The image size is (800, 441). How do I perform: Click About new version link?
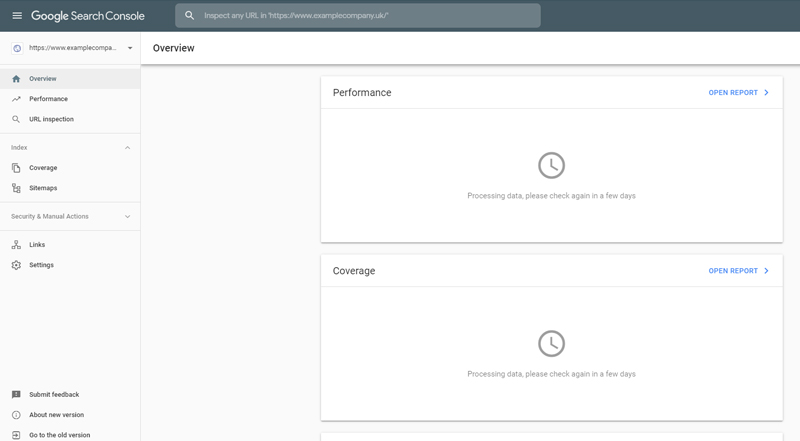coord(56,415)
